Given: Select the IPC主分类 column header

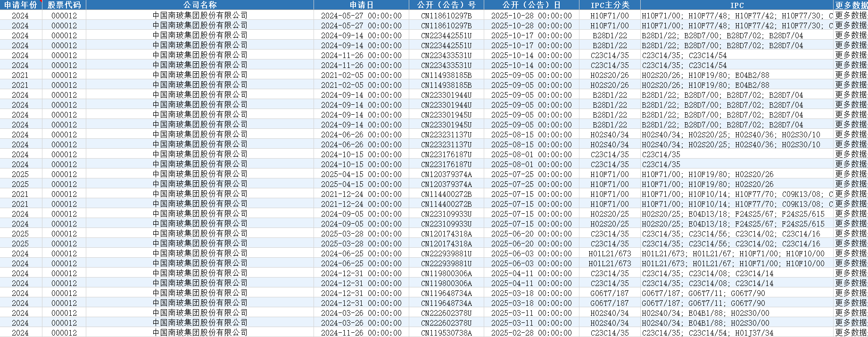Looking at the screenshot, I should pyautogui.click(x=610, y=5).
